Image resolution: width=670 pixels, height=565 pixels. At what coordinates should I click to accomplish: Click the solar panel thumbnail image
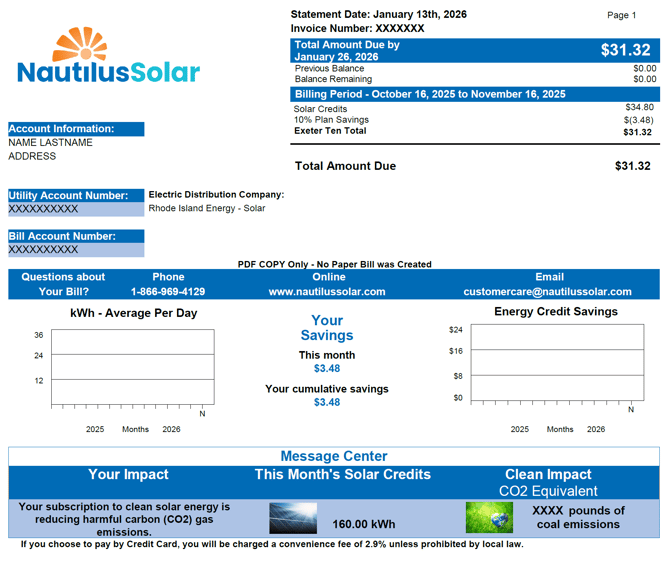point(293,518)
